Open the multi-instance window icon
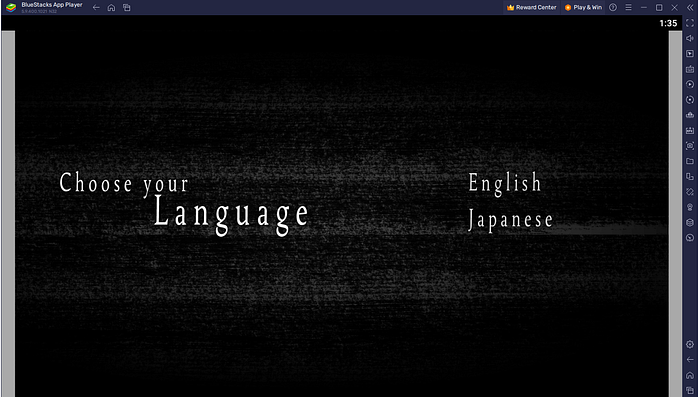The image size is (700, 397). pos(690,176)
